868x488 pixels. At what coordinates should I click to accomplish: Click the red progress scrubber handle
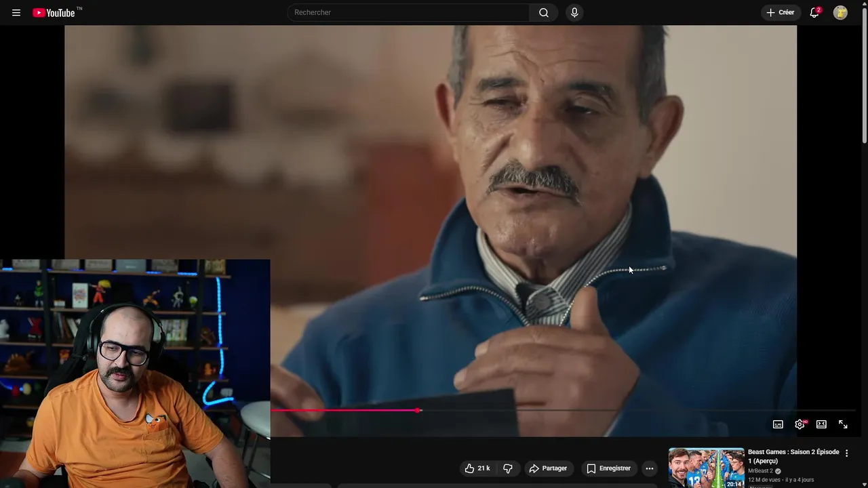pyautogui.click(x=418, y=410)
